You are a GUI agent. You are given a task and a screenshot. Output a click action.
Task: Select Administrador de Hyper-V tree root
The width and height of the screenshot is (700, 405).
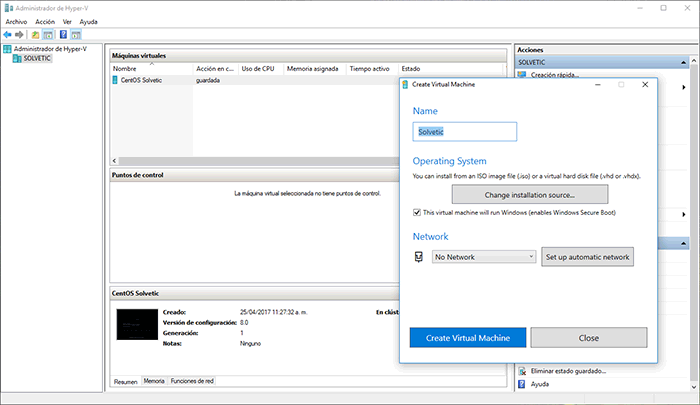click(50, 49)
